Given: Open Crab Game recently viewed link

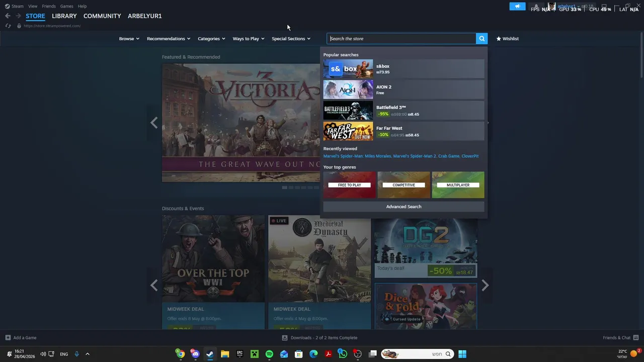Looking at the screenshot, I should (449, 156).
